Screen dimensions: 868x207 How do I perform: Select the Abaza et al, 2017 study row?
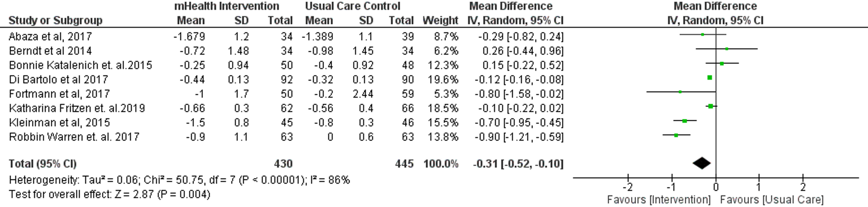(x=50, y=37)
